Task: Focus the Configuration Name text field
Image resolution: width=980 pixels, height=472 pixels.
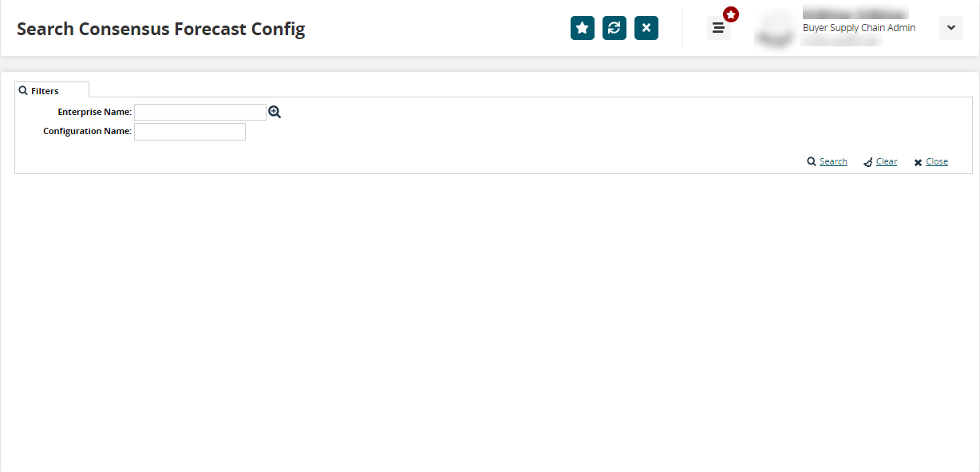Action: tap(190, 132)
